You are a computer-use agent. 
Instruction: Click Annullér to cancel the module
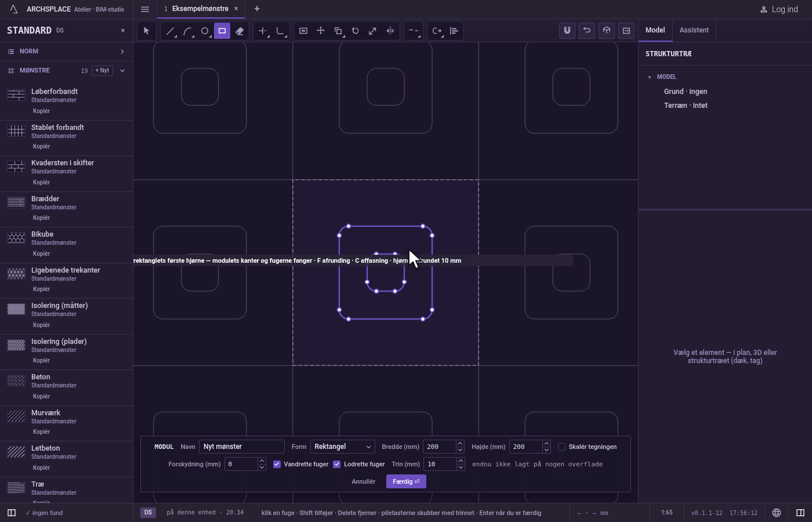point(364,481)
